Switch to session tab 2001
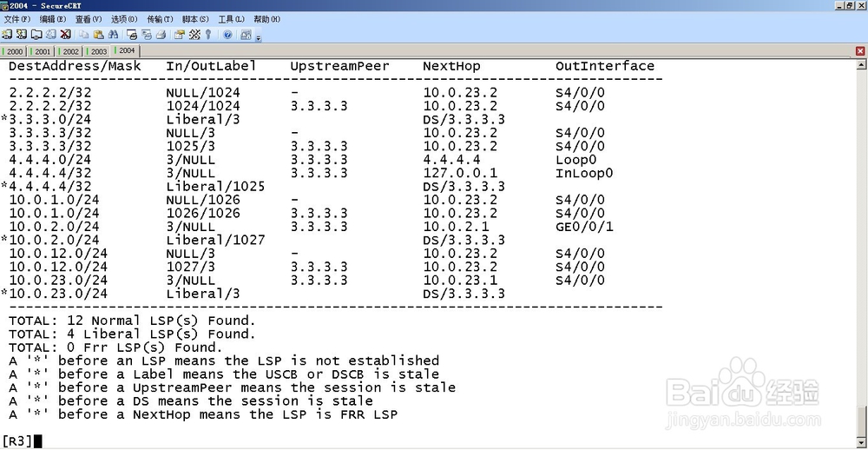Image resolution: width=868 pixels, height=450 pixels. (42, 51)
